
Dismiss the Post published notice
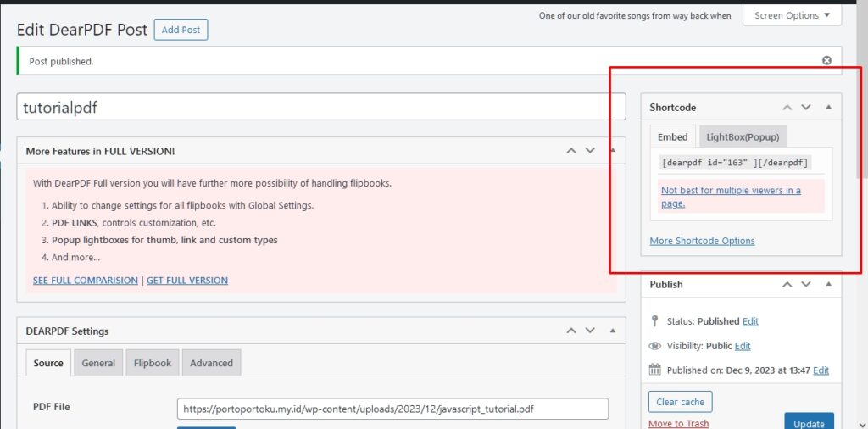pyautogui.click(x=826, y=60)
